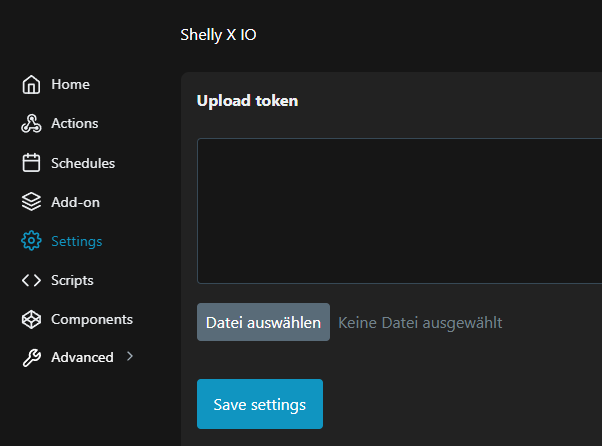Go to the Actions page label
Screen dimensions: 602x446
pyautogui.click(x=75, y=124)
